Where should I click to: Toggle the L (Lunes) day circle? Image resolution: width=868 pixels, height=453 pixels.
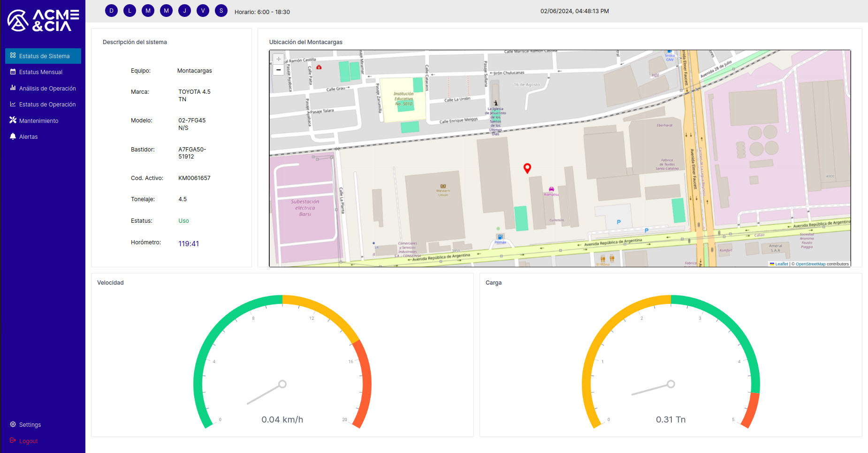pyautogui.click(x=129, y=10)
